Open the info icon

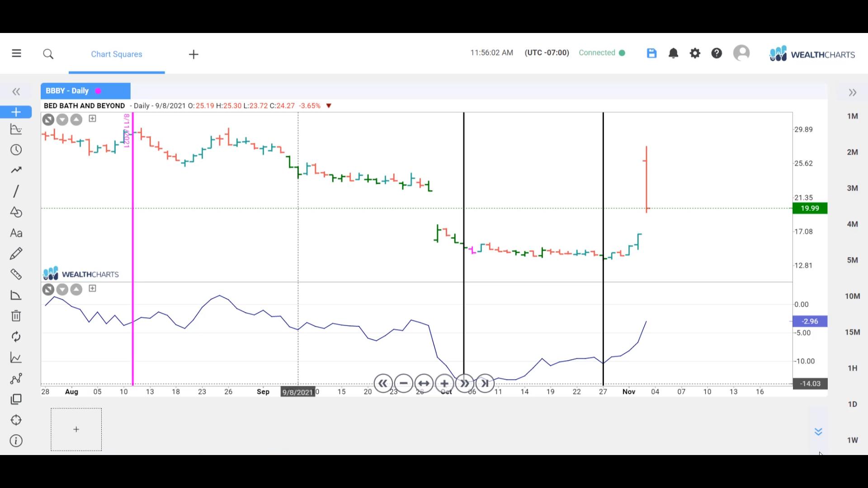[x=16, y=441]
